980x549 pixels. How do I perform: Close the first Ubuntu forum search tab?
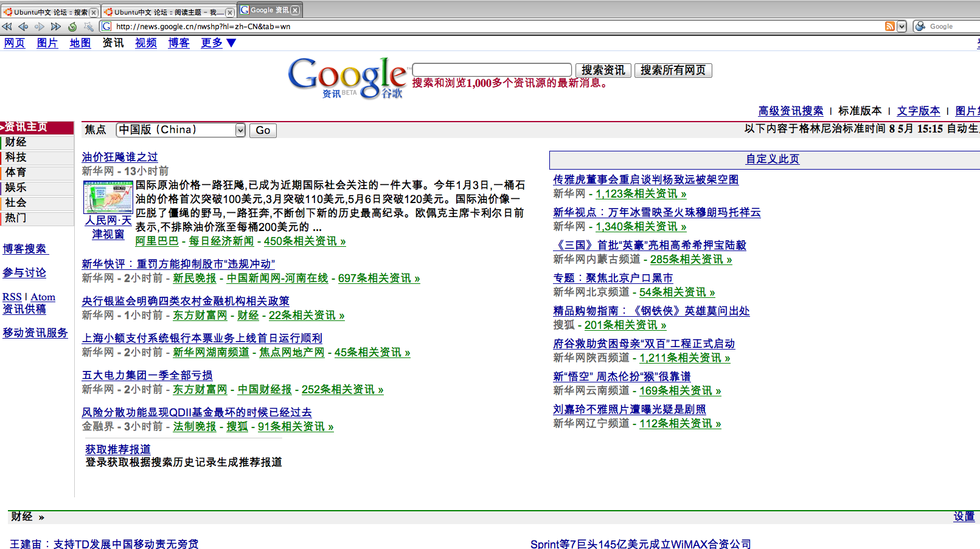click(94, 12)
